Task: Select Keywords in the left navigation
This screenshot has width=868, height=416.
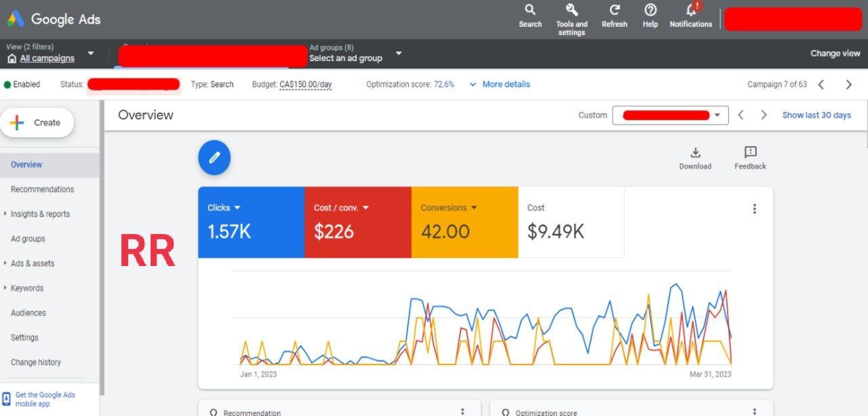Action: 27,288
